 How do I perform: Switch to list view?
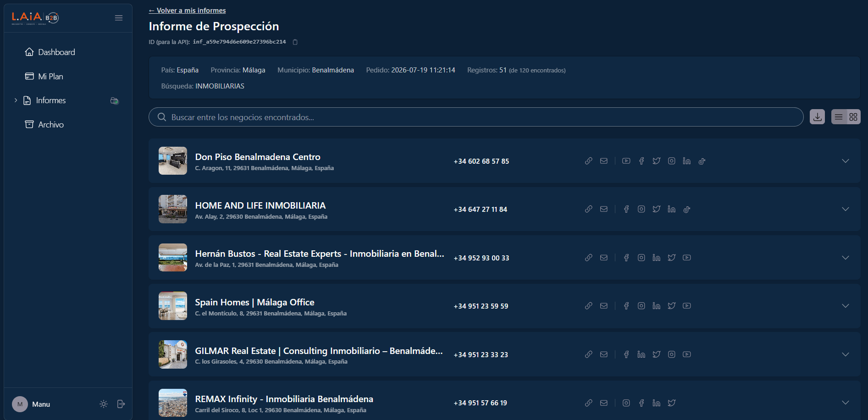point(839,117)
